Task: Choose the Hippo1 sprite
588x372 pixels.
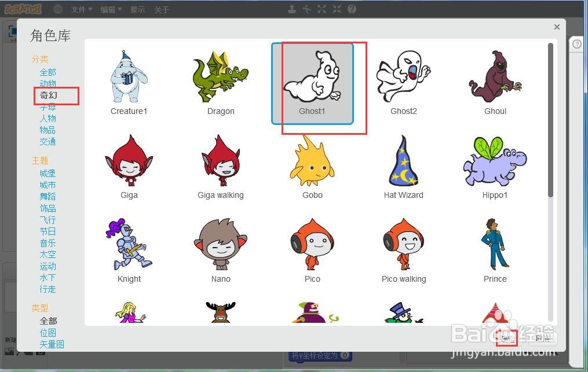Action: point(495,167)
